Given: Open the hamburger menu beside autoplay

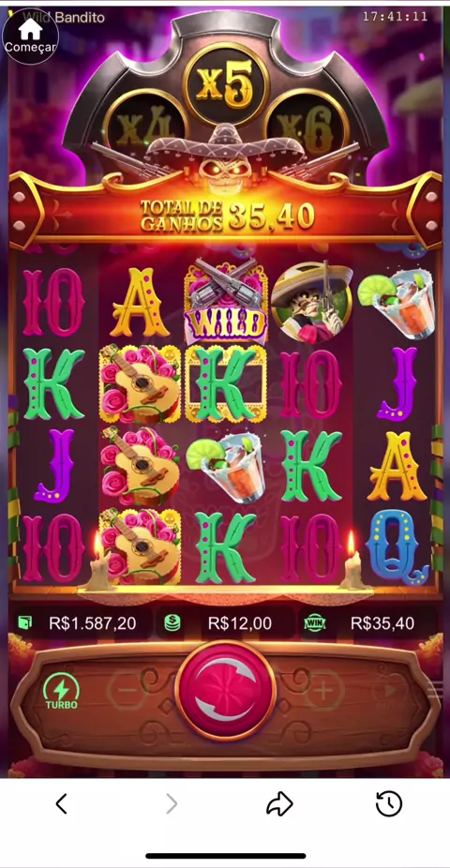Looking at the screenshot, I should [436, 690].
